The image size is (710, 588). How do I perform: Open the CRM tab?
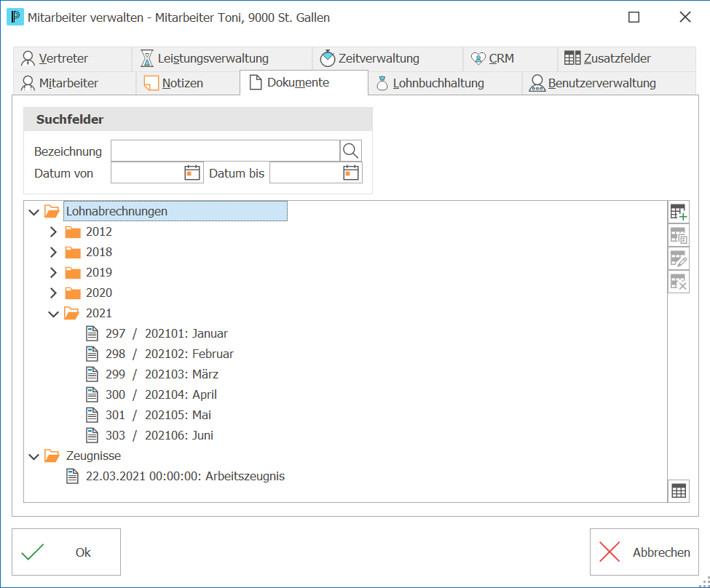[510, 59]
